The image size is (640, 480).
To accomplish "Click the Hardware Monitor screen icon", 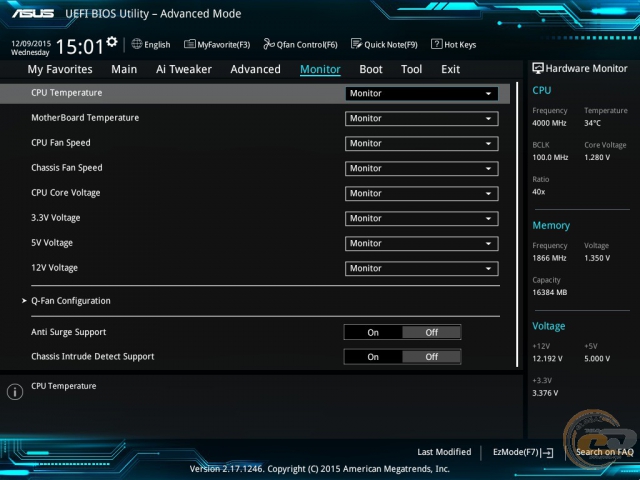I will [x=538, y=68].
